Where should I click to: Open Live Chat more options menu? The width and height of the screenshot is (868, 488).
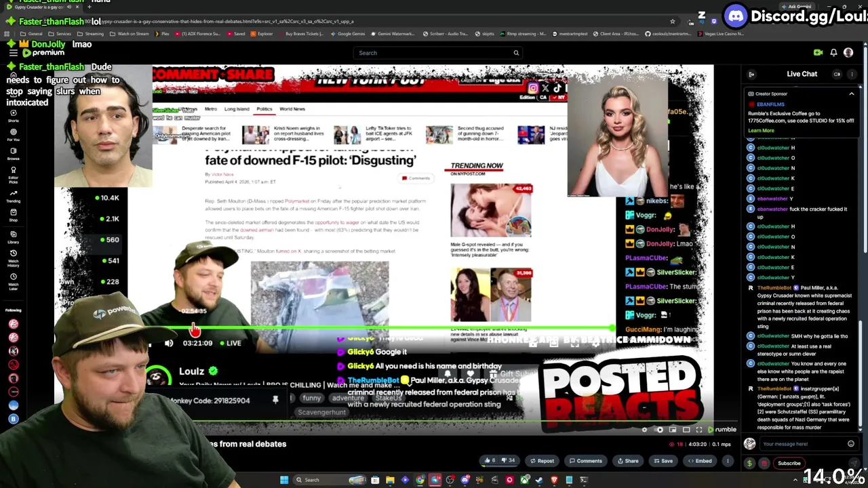[x=852, y=74]
